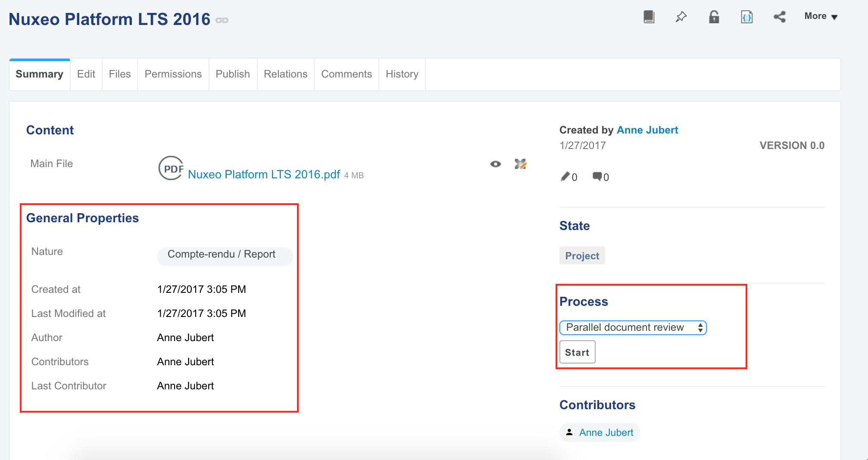Image resolution: width=868 pixels, height=460 pixels.
Task: Click the JSON export icon
Action: 747,17
